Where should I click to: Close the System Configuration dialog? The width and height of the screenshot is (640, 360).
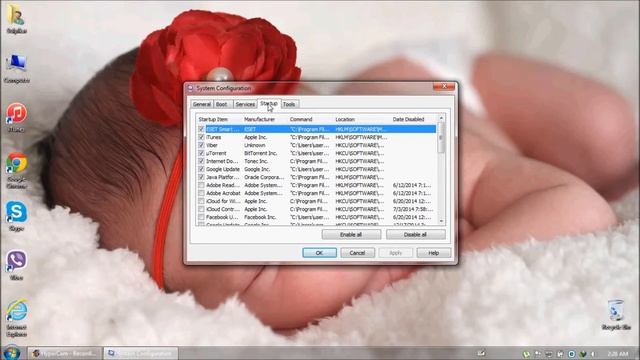coord(444,87)
